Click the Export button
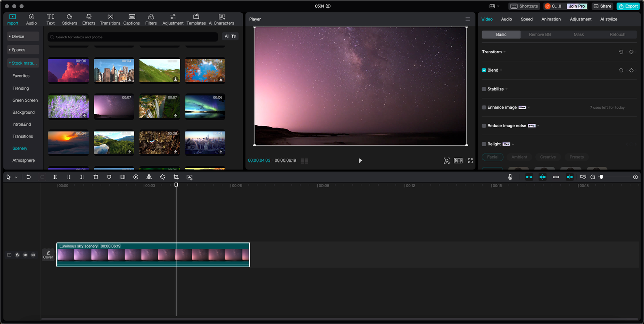 click(x=628, y=6)
